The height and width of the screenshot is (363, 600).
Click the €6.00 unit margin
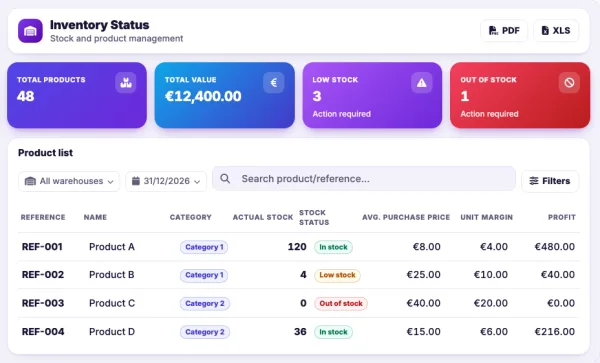pyautogui.click(x=494, y=332)
